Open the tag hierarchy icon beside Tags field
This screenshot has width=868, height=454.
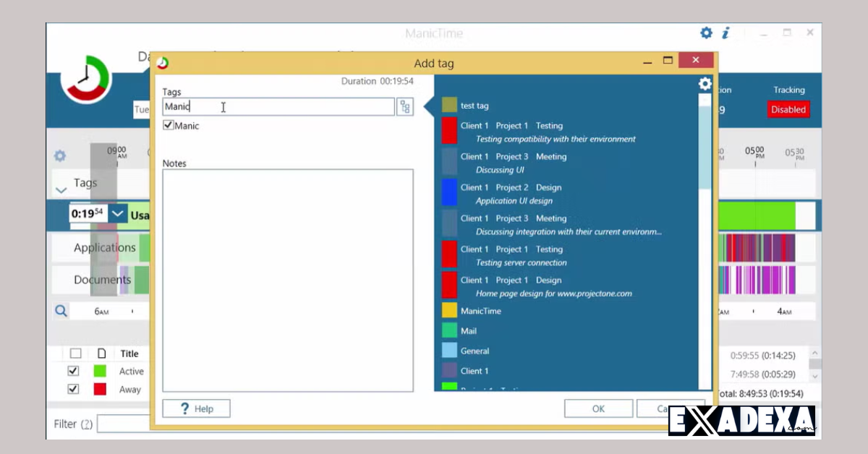pos(406,106)
